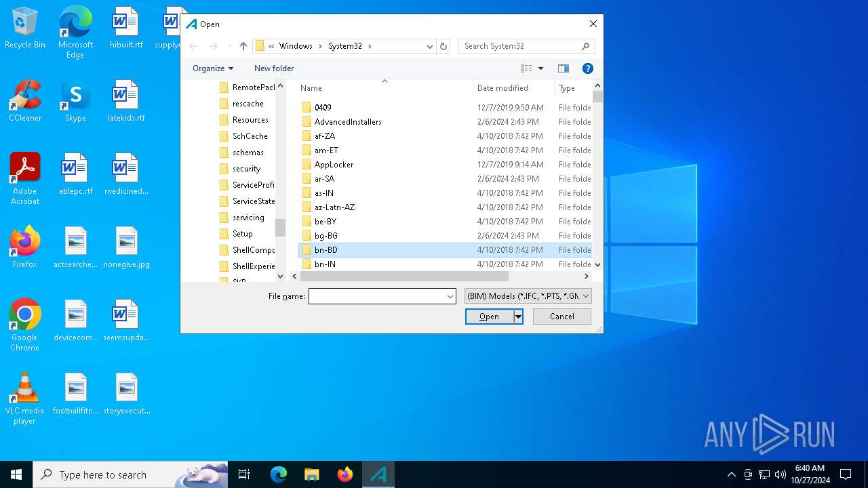Select the AdvancedInstallers folder
The height and width of the screenshot is (488, 868).
(445, 122)
